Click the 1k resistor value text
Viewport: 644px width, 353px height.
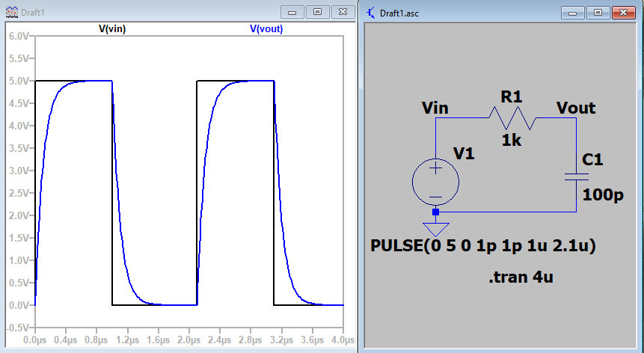(512, 139)
